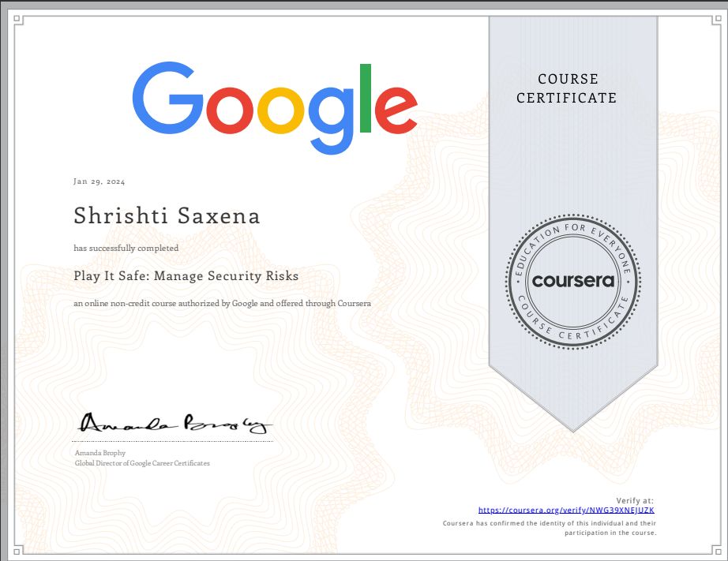Click the Amanda Brophy handwritten signature
728x561 pixels.
(175, 423)
